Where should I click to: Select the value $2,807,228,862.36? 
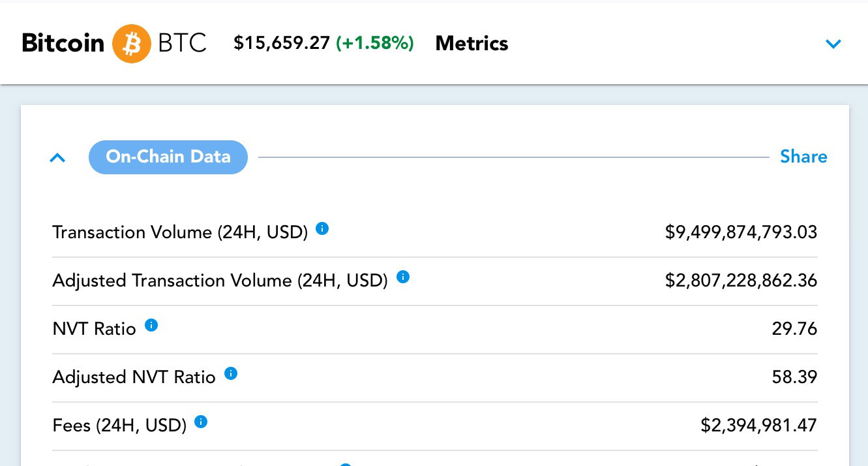pos(741,281)
